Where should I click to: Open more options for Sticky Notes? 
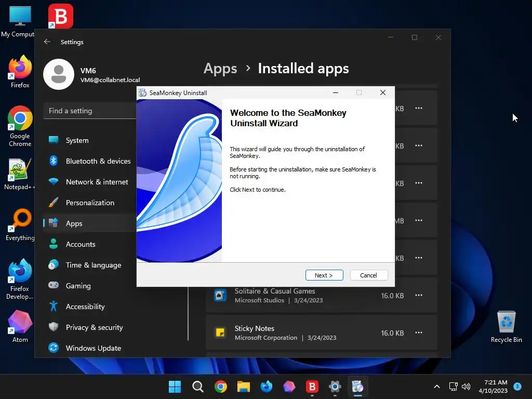[x=419, y=332]
